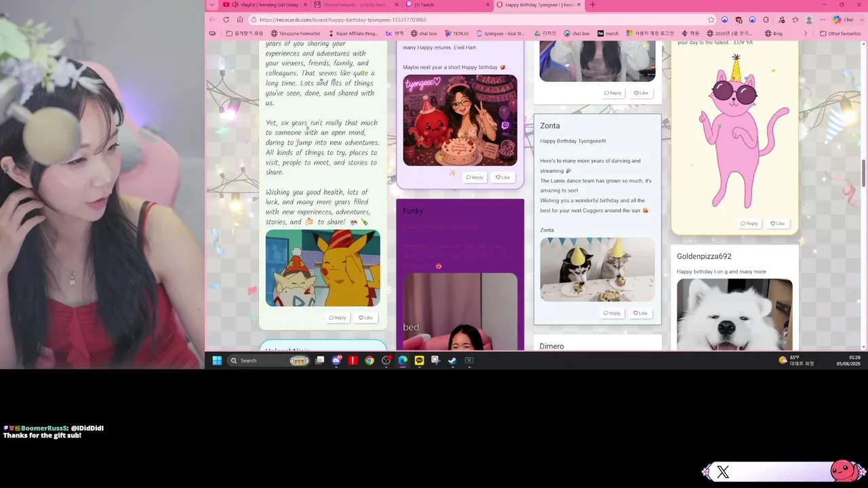This screenshot has width=868, height=488.
Task: Open the merch bookmark
Action: (607, 33)
